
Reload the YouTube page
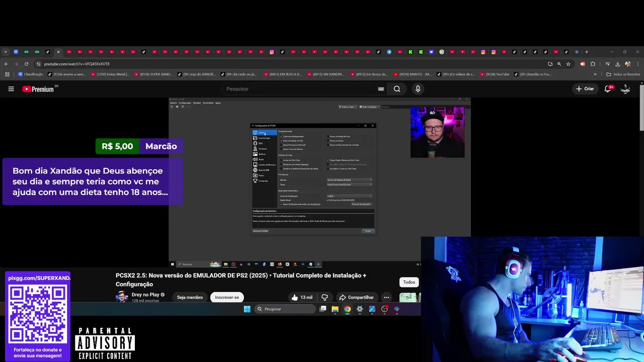tap(26, 64)
